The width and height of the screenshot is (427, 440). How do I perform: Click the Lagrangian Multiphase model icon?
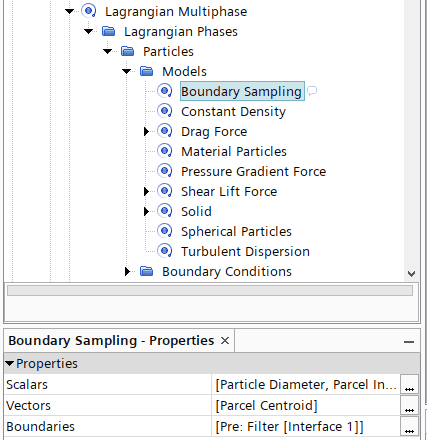coord(89,11)
